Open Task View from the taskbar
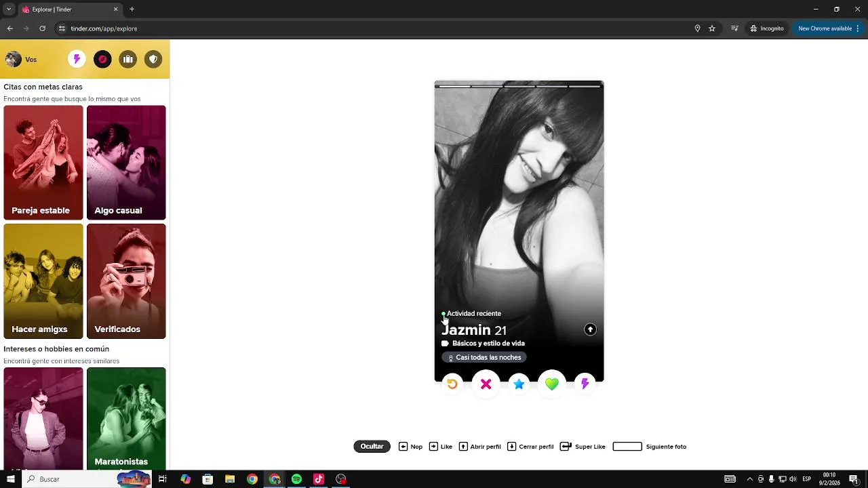 point(163,479)
